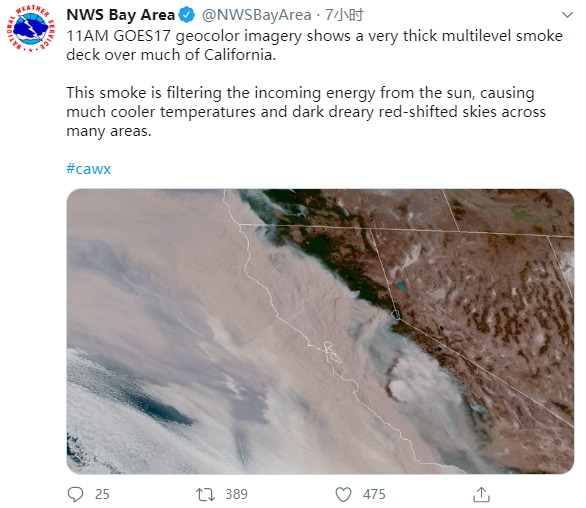The width and height of the screenshot is (586, 508).
Task: Click the San Francisco Bay outline on map
Action: coord(332,352)
